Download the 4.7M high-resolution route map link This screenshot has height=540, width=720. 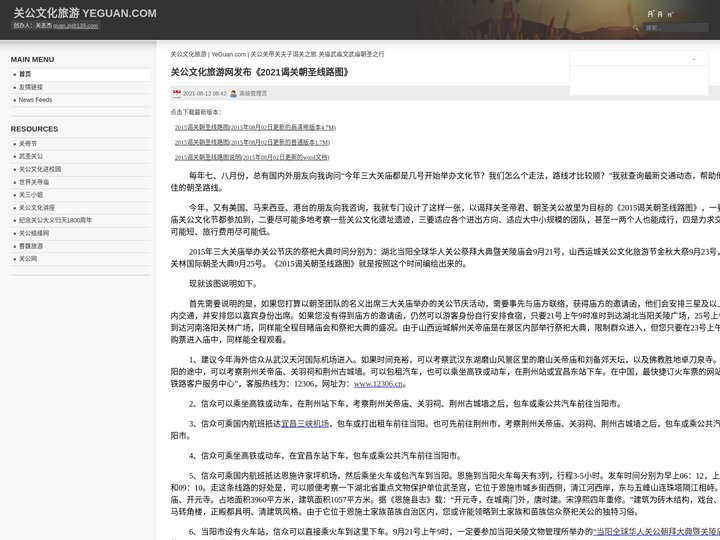click(x=255, y=128)
